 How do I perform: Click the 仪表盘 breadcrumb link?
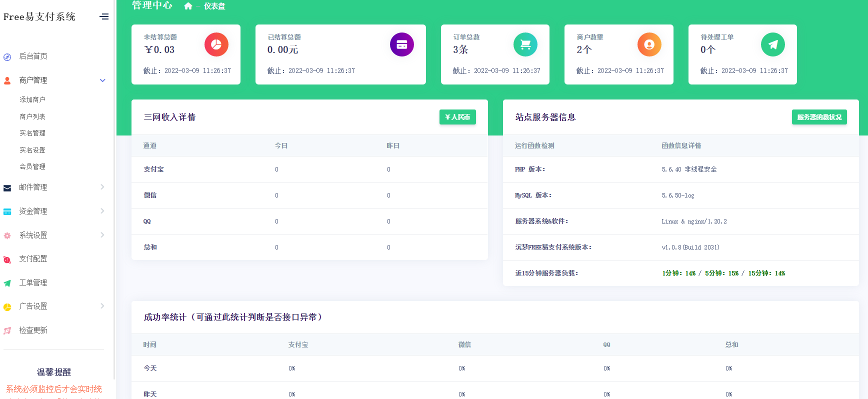point(214,6)
